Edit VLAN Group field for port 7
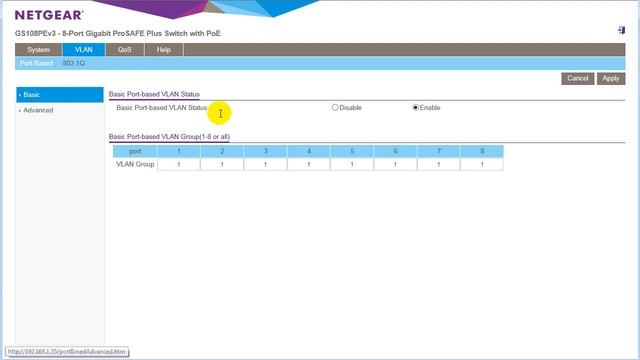 439,164
